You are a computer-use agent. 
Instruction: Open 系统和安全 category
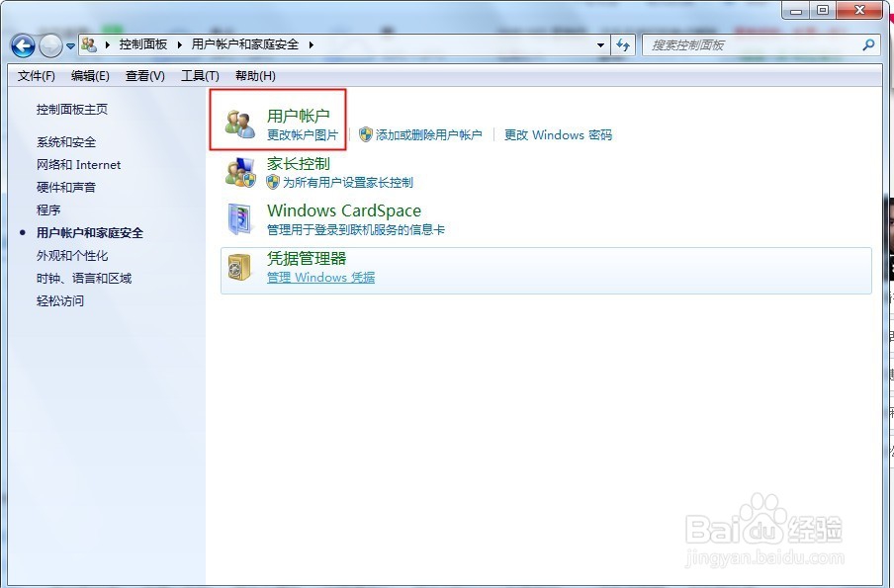pyautogui.click(x=66, y=142)
